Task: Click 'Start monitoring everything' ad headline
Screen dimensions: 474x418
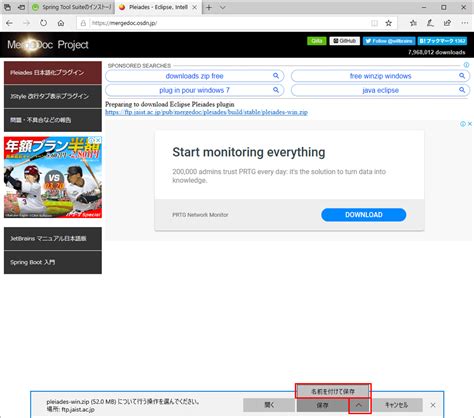Action: coord(249,152)
